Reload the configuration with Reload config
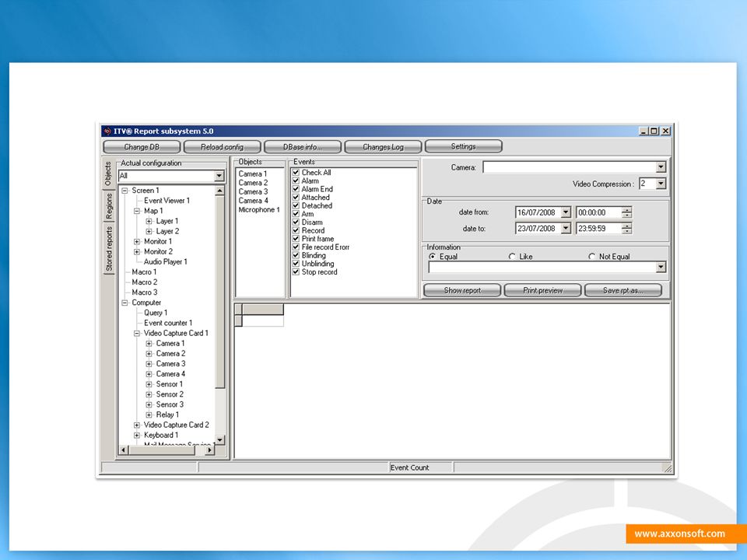747x560 pixels. pyautogui.click(x=222, y=147)
